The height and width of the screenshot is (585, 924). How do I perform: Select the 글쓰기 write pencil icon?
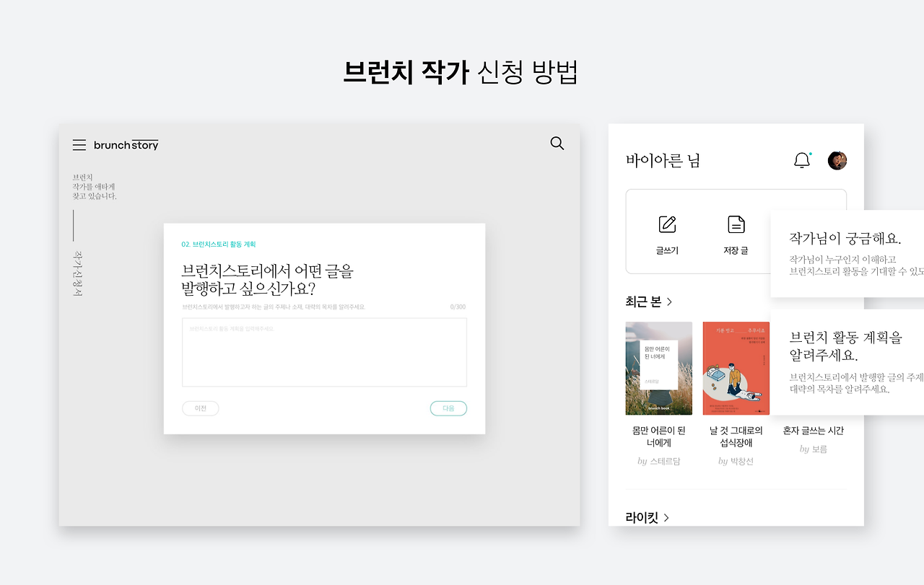[x=668, y=224]
